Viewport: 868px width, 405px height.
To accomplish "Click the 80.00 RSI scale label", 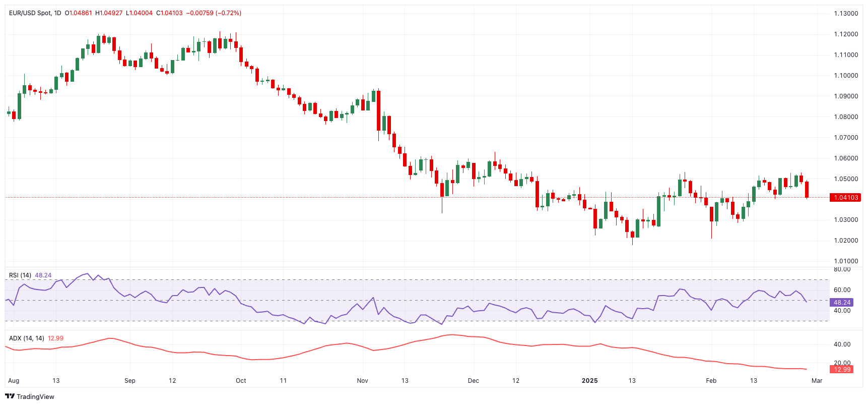I will click(842, 270).
